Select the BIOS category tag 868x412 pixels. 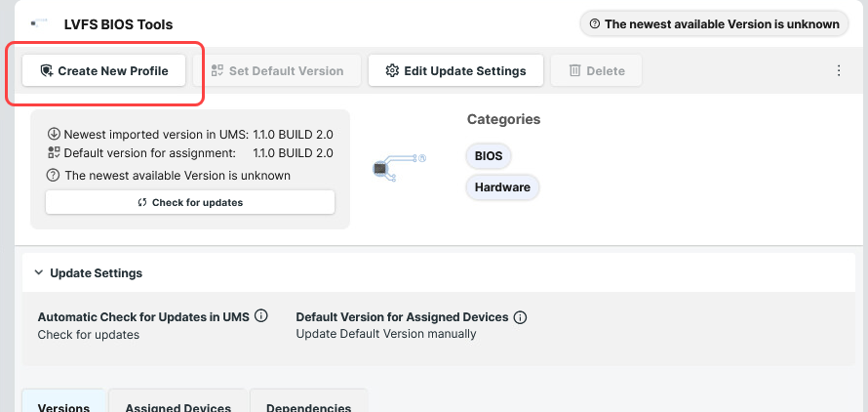489,156
